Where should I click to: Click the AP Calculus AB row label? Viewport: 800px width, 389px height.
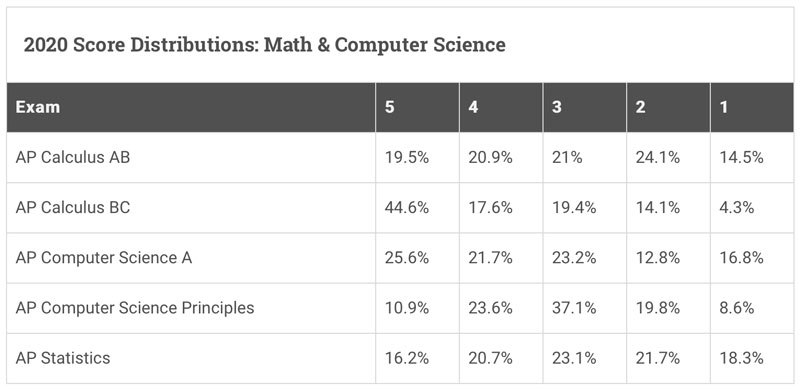[x=73, y=157]
